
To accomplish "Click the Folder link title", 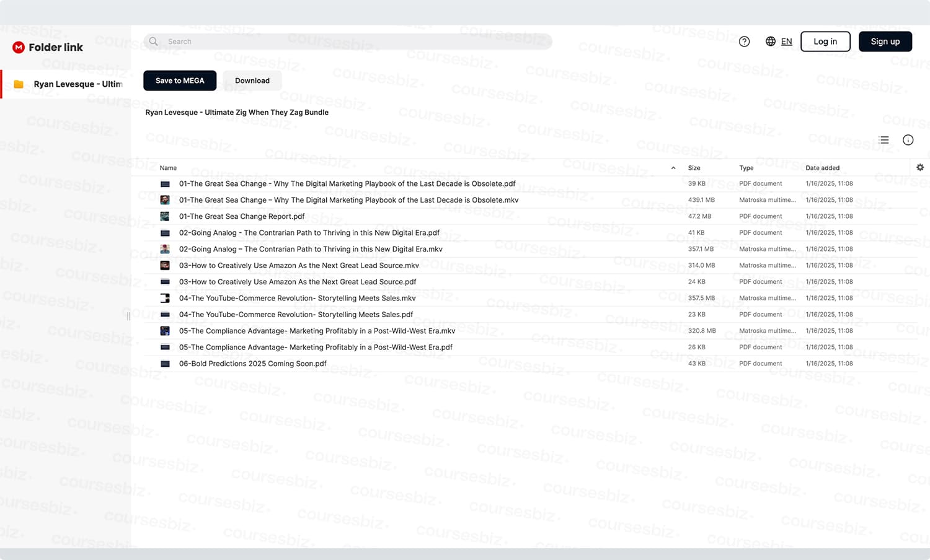I will click(x=56, y=47).
